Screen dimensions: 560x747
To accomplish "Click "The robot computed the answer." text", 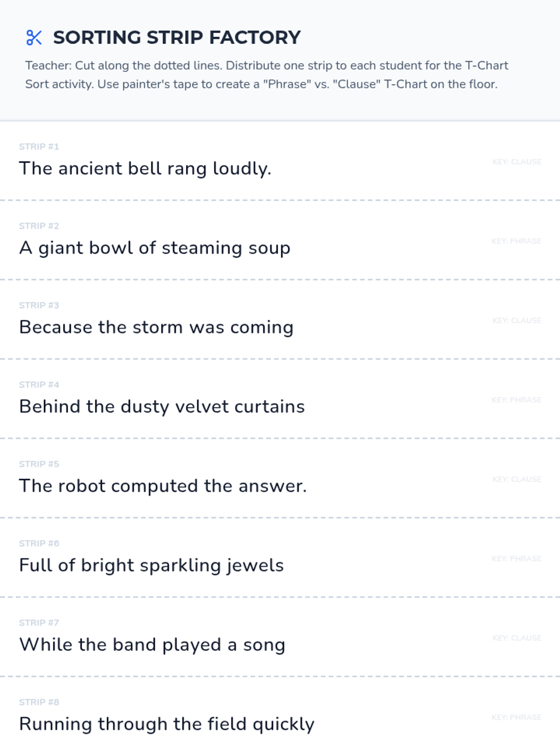I will 163,486.
